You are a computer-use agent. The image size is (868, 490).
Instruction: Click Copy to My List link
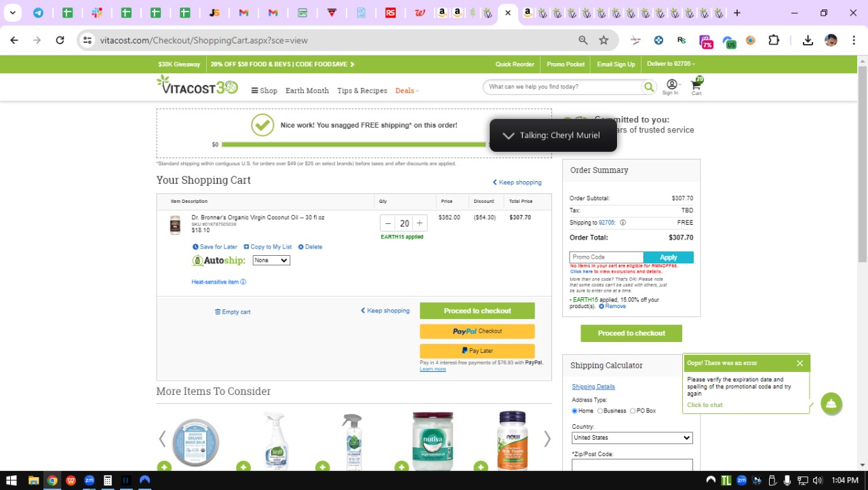click(x=268, y=247)
